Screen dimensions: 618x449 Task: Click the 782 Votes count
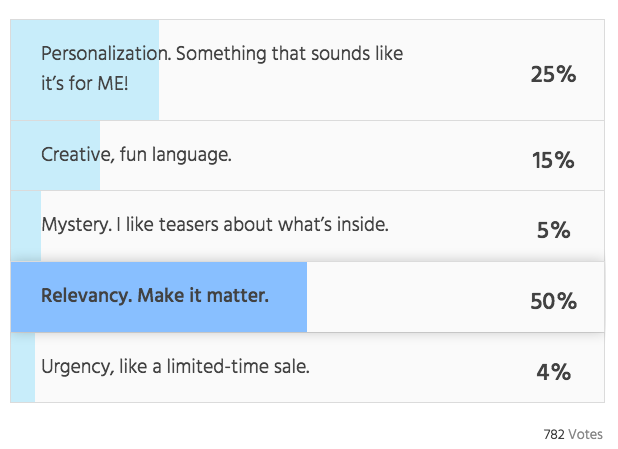[573, 434]
